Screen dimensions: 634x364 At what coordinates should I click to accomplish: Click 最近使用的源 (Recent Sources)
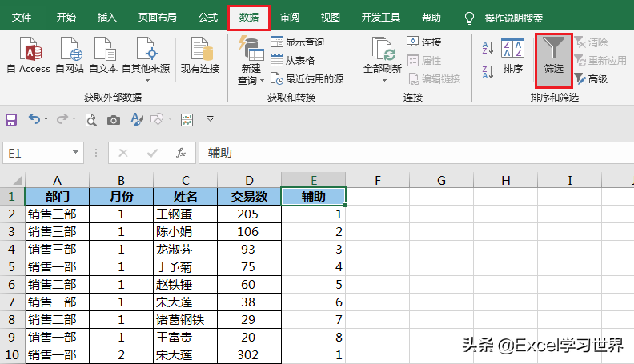tap(307, 78)
